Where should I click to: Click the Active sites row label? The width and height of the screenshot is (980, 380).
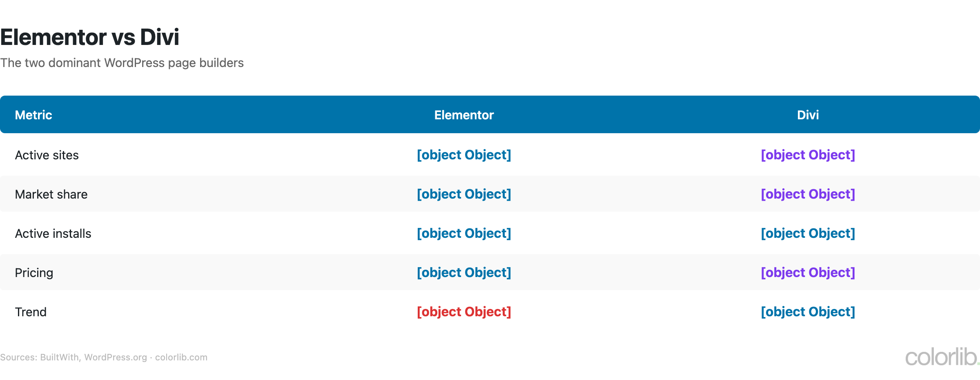point(47,155)
